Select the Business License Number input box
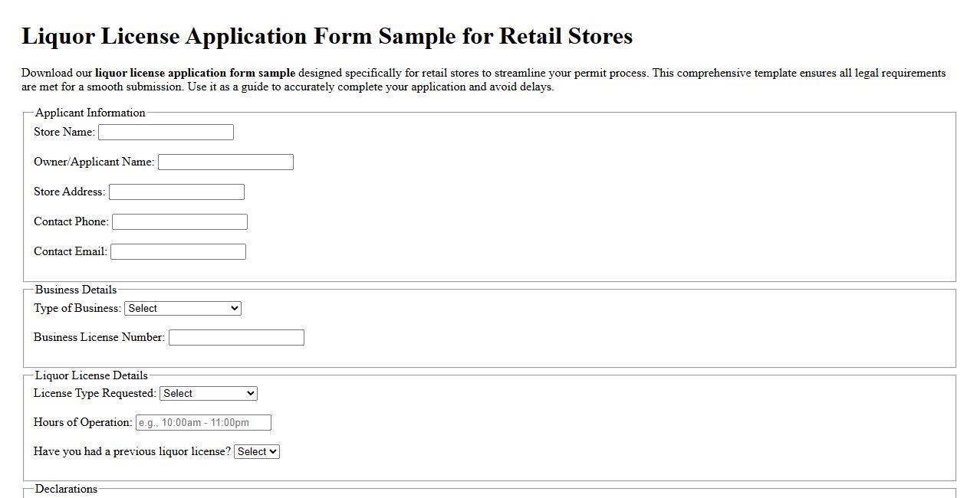 [x=236, y=337]
